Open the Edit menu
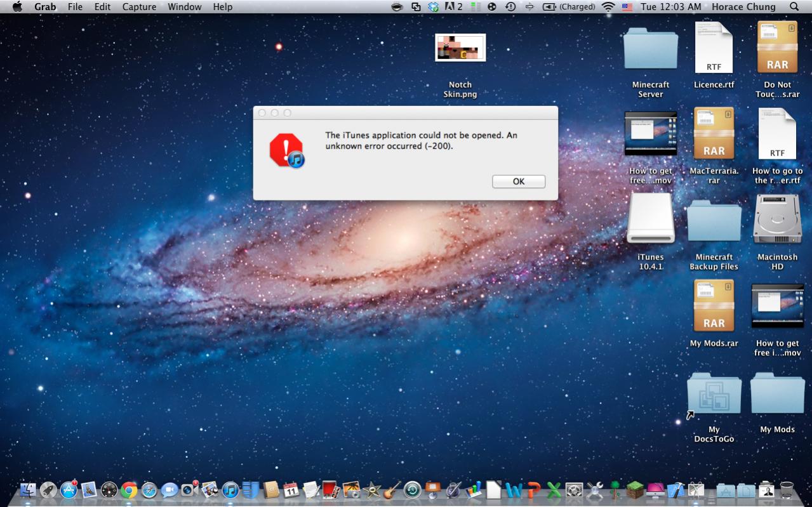Screen dimensions: 812x507 click(x=102, y=7)
